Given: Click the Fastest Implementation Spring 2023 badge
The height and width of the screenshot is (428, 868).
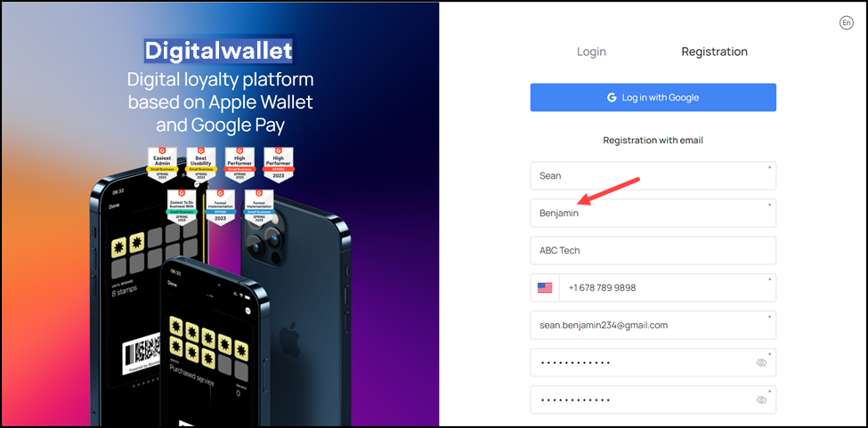Looking at the screenshot, I should [x=220, y=206].
